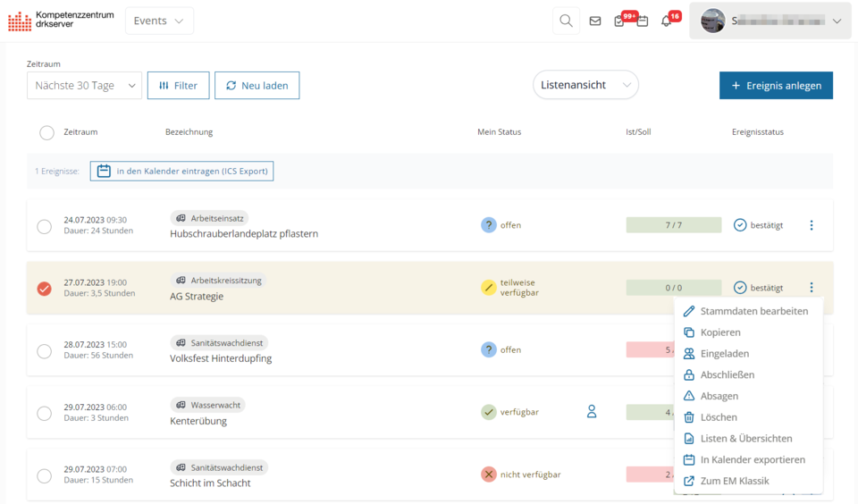
Task: Select 'Löschen' in the context menu
Action: coord(718,417)
